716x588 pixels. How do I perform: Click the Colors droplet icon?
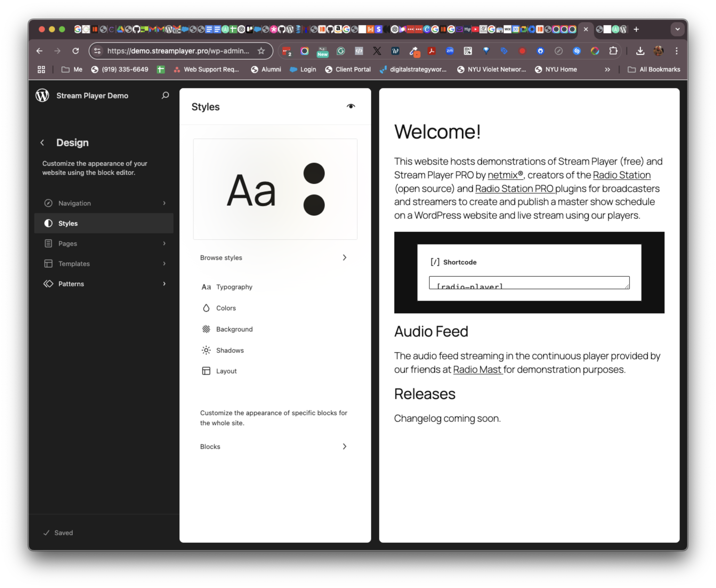[206, 308]
